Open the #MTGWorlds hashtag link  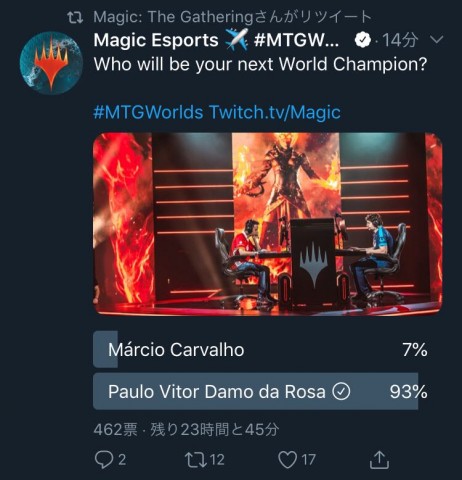coord(148,112)
